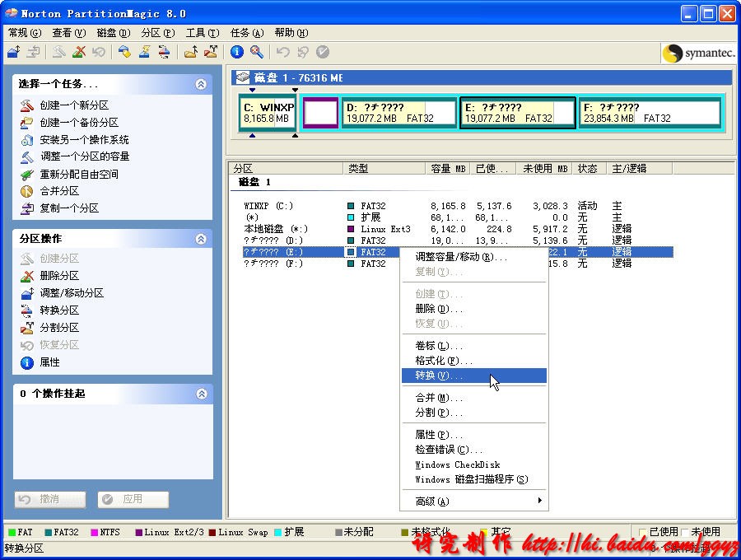This screenshot has height=560, width=741.
Task: Choose 删除(D)... in context menu
Action: tap(474, 309)
